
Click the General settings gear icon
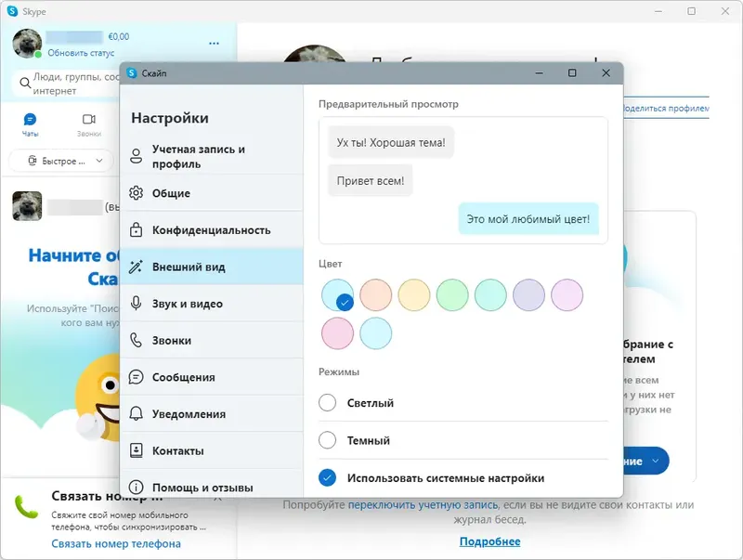click(136, 193)
